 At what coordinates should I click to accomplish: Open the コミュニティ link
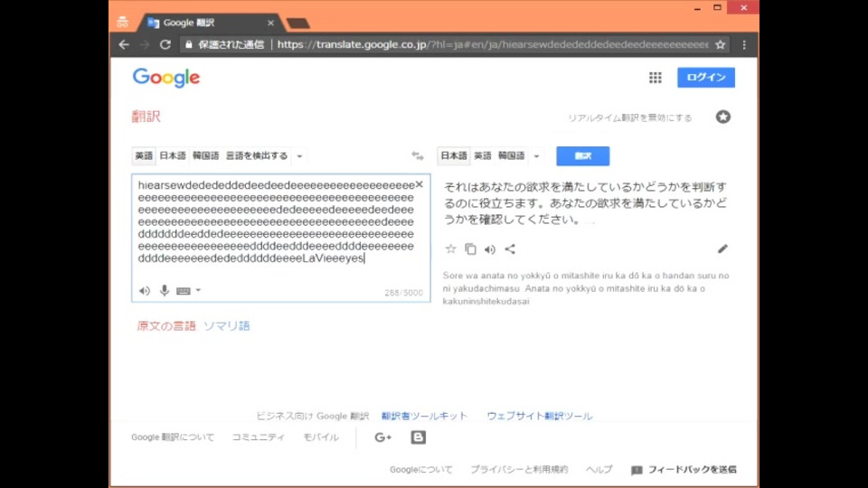(x=258, y=437)
